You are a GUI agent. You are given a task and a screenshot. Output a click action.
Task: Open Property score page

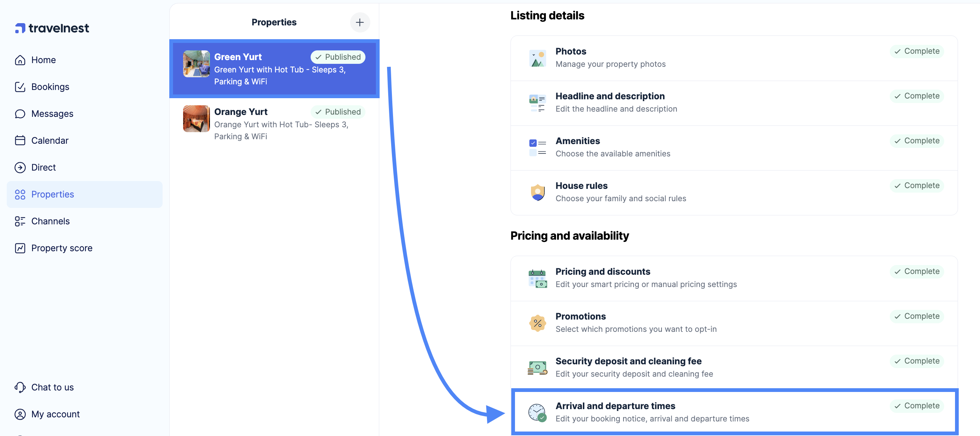(62, 248)
